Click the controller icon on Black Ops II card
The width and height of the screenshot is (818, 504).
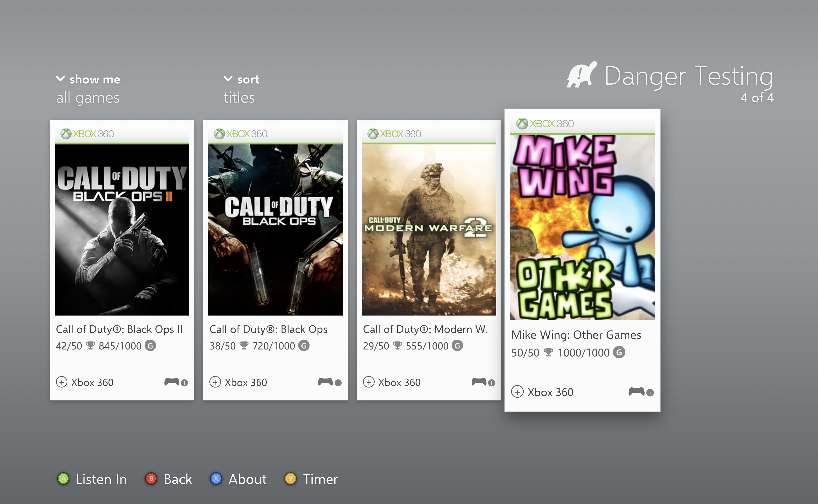point(172,382)
